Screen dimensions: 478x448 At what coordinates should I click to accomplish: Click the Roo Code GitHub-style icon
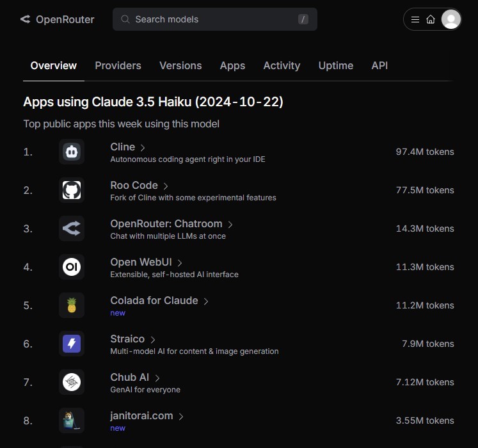[x=72, y=190]
